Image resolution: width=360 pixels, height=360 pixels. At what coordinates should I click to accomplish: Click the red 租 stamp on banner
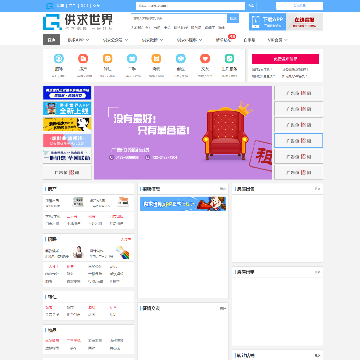[x=262, y=156]
